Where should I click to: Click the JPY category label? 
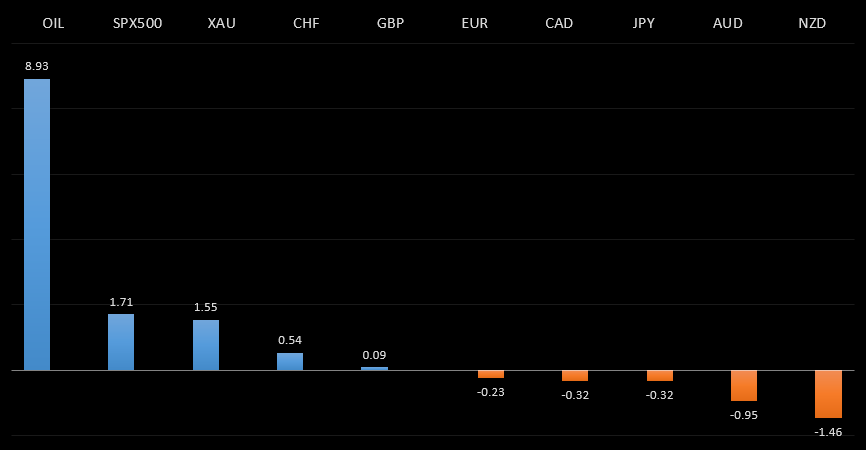pyautogui.click(x=643, y=23)
